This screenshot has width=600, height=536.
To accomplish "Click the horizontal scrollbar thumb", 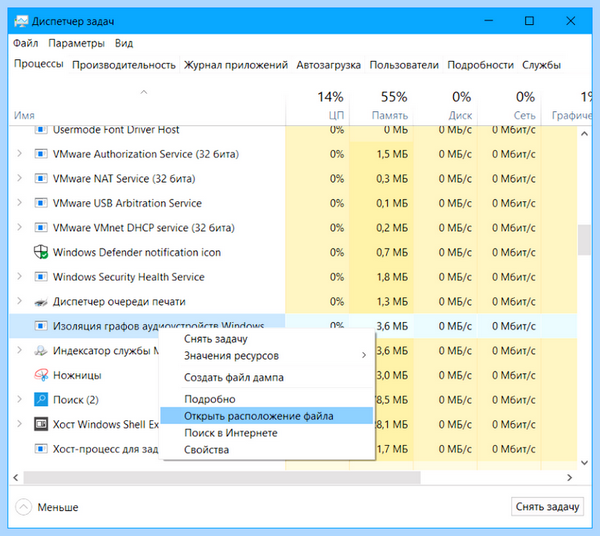I will [x=222, y=477].
